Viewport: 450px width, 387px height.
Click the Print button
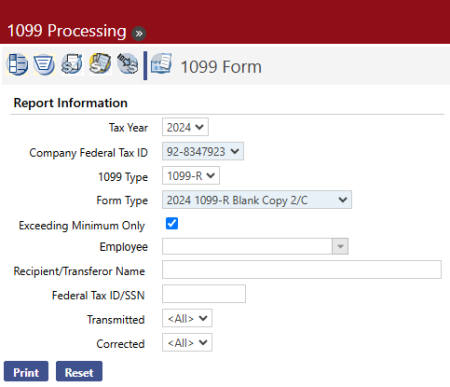pyautogui.click(x=26, y=371)
